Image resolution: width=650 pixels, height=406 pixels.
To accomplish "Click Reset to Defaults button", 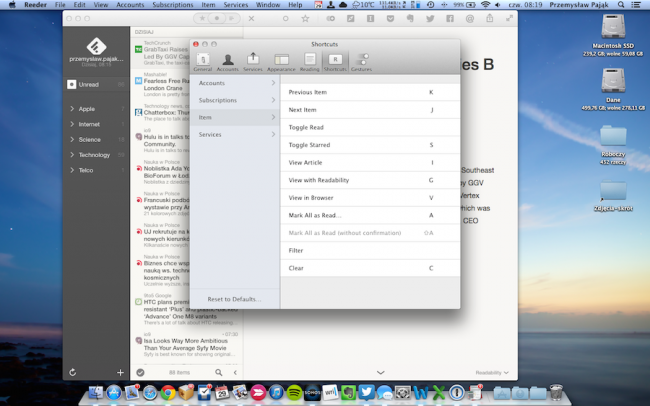I will pos(234,299).
